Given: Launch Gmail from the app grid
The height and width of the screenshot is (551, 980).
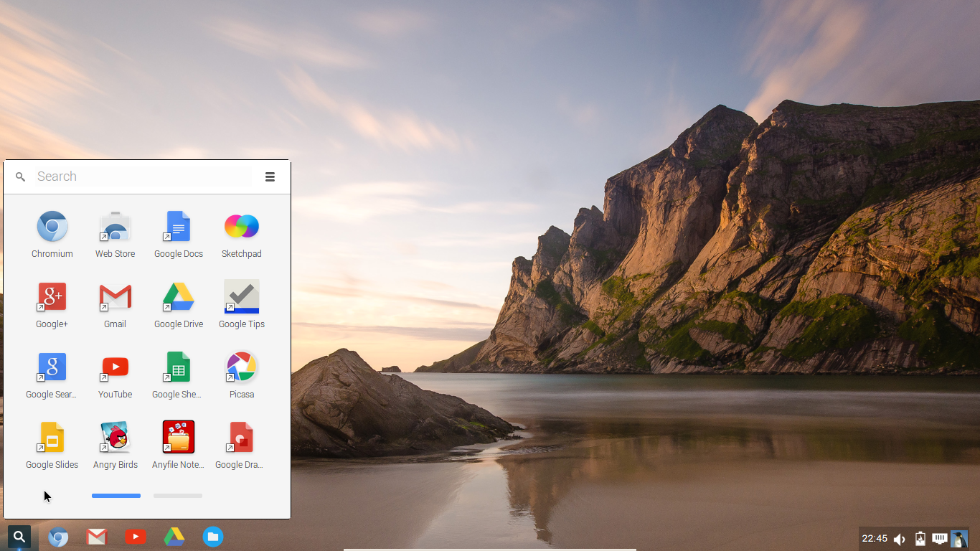Looking at the screenshot, I should (x=115, y=296).
